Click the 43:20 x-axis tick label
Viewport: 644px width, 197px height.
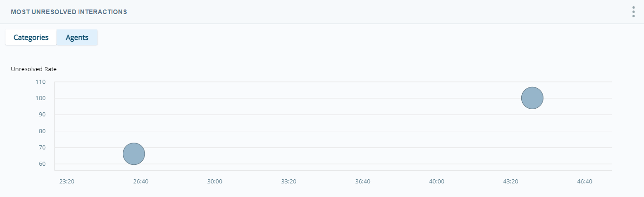[510, 181]
